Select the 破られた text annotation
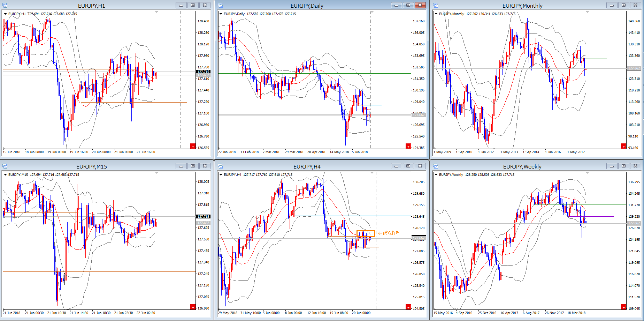 tap(391, 233)
